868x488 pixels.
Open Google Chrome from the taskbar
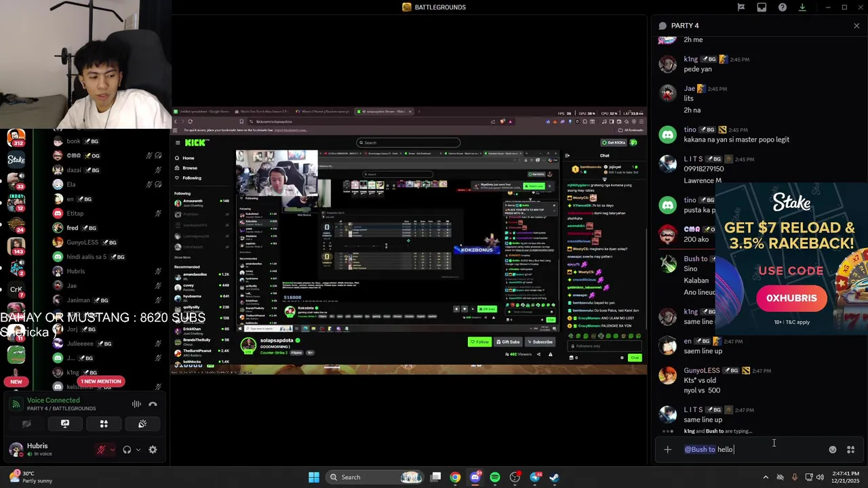455,477
